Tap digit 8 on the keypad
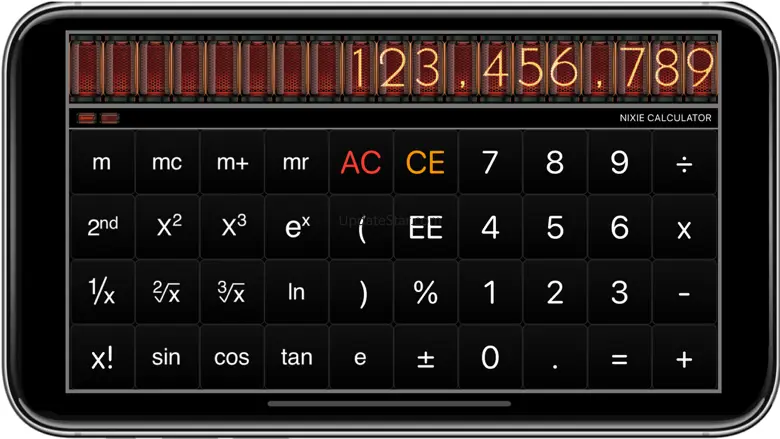The width and height of the screenshot is (780, 439). (555, 162)
